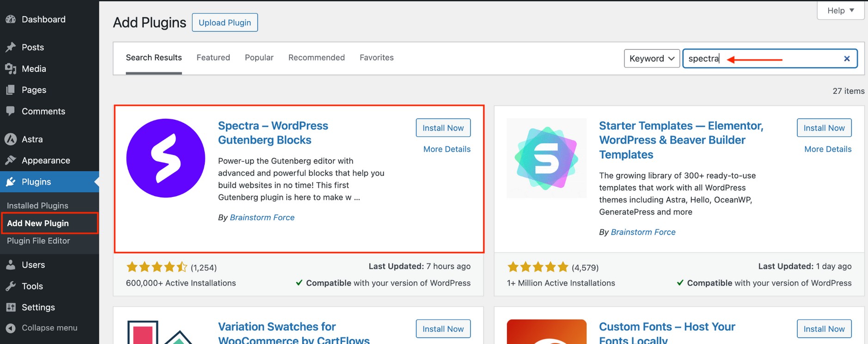
Task: Expand the Help panel
Action: [840, 10]
